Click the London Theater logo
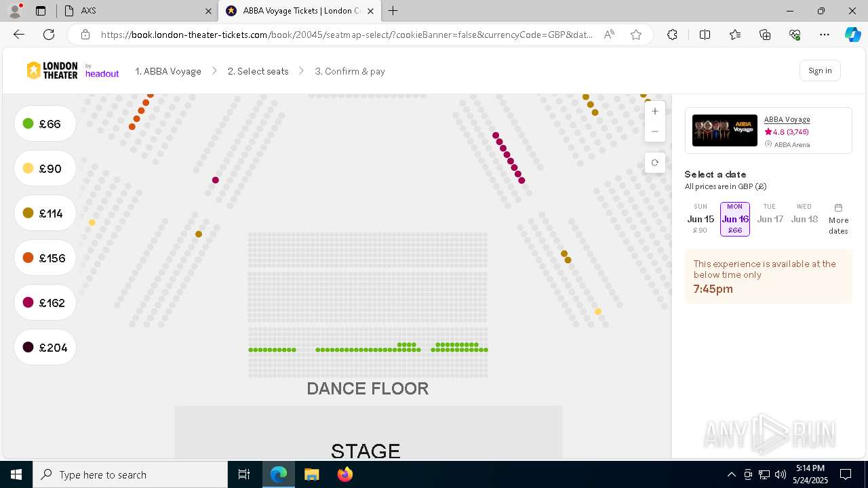 pos(52,70)
